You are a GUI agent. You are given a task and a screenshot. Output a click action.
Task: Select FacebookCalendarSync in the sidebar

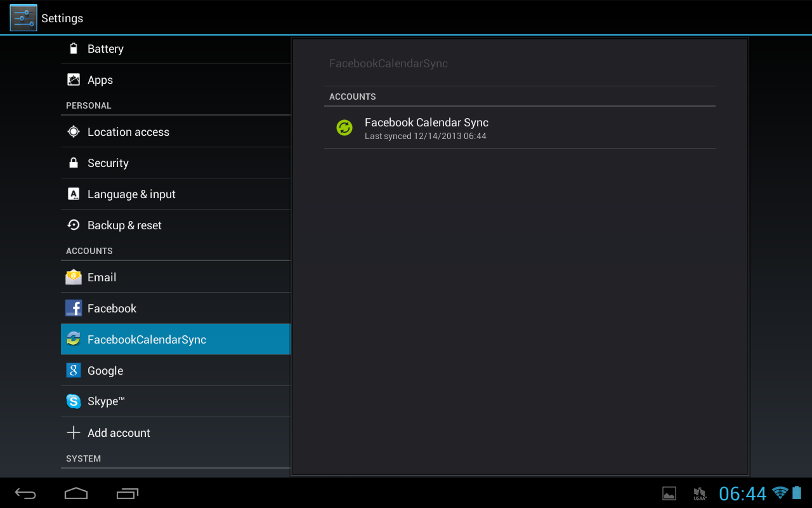(176, 340)
